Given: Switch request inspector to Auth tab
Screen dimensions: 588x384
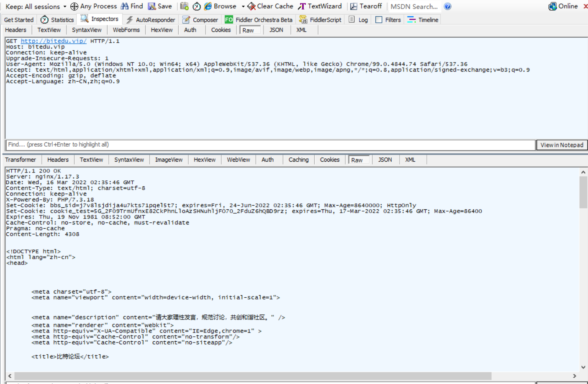Looking at the screenshot, I should [190, 30].
